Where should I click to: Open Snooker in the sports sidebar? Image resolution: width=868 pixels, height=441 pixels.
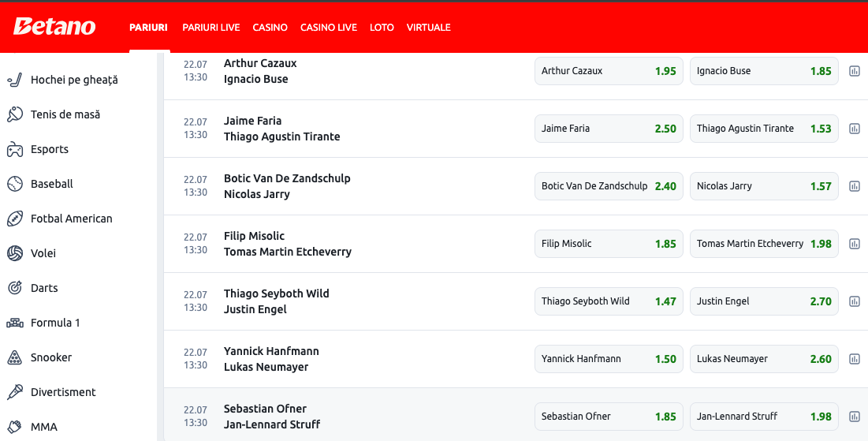pyautogui.click(x=51, y=357)
